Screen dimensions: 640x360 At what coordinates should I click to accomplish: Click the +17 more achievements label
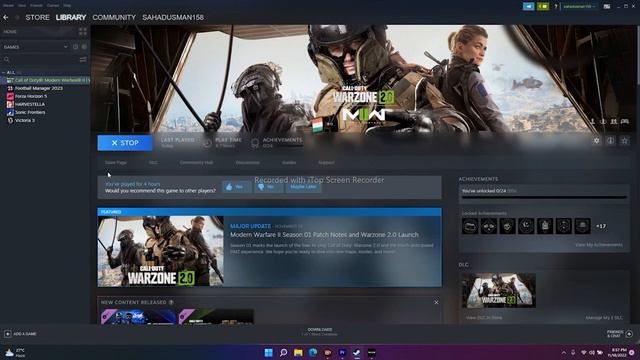[601, 226]
